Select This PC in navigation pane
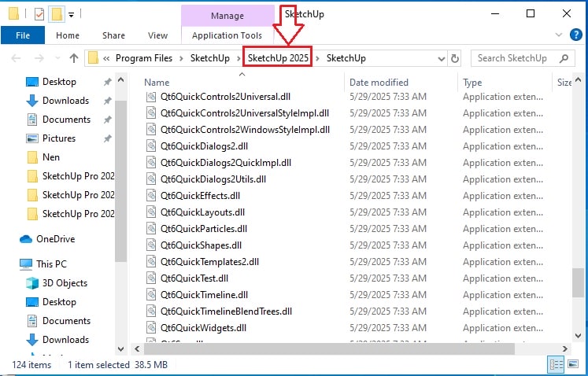588x376 pixels. tap(51, 264)
